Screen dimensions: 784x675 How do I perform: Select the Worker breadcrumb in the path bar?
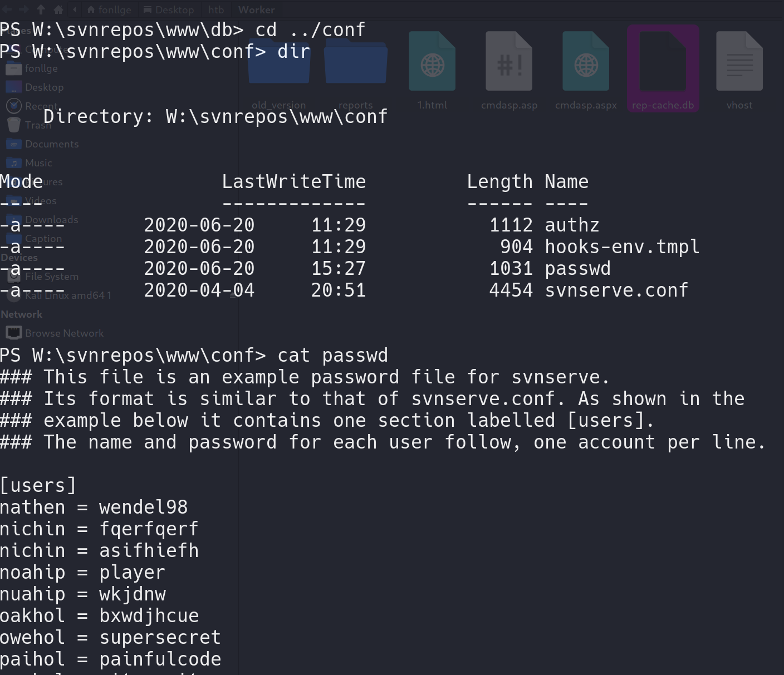click(257, 9)
